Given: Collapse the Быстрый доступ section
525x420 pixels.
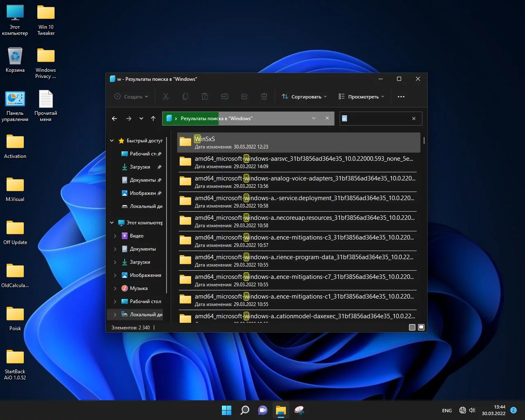Looking at the screenshot, I should tap(112, 141).
